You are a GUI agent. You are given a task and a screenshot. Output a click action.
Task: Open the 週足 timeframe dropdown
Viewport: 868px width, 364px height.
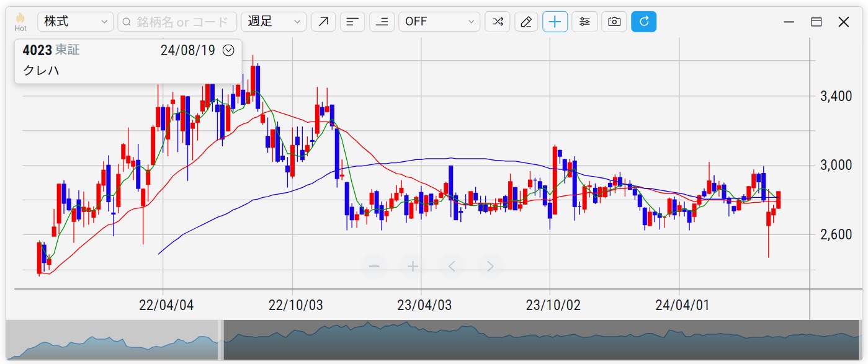point(274,22)
